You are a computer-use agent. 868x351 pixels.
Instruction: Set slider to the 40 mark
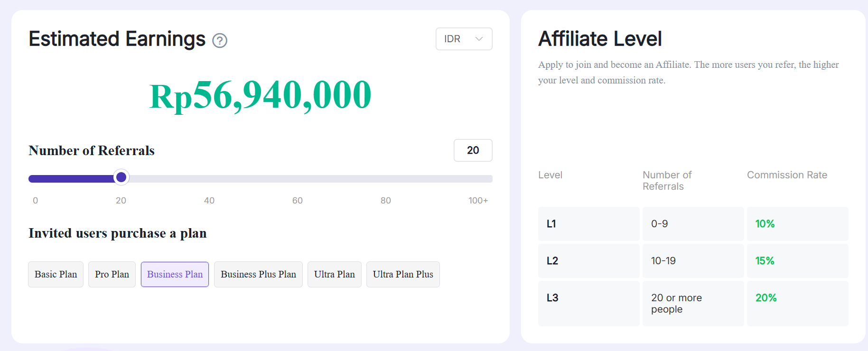click(209, 179)
